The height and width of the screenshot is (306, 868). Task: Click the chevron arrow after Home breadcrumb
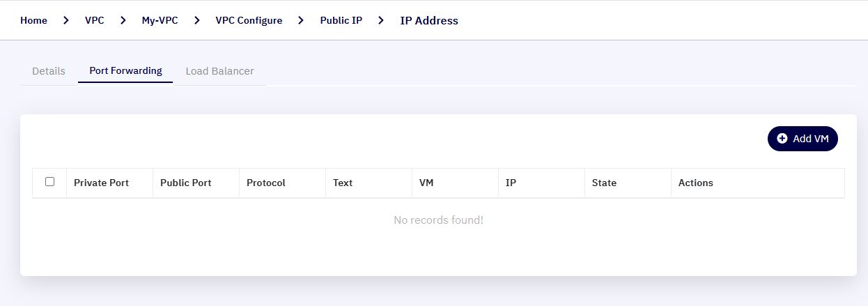click(66, 20)
